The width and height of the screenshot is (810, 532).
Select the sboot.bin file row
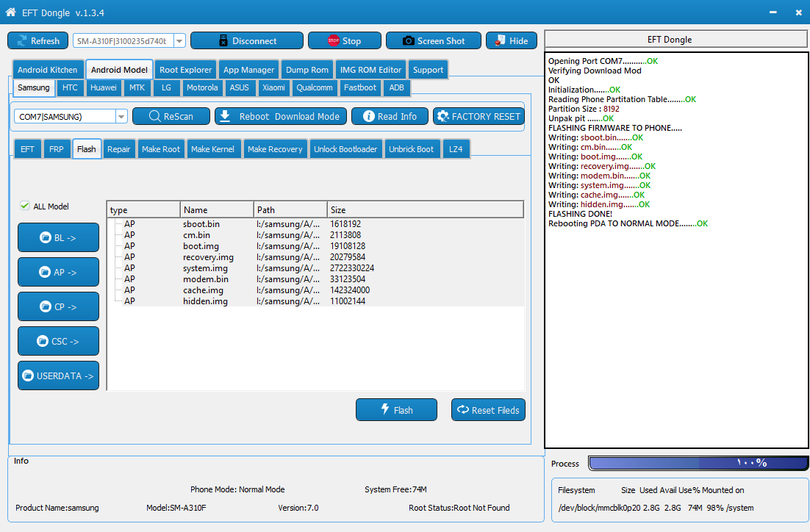tap(315, 224)
